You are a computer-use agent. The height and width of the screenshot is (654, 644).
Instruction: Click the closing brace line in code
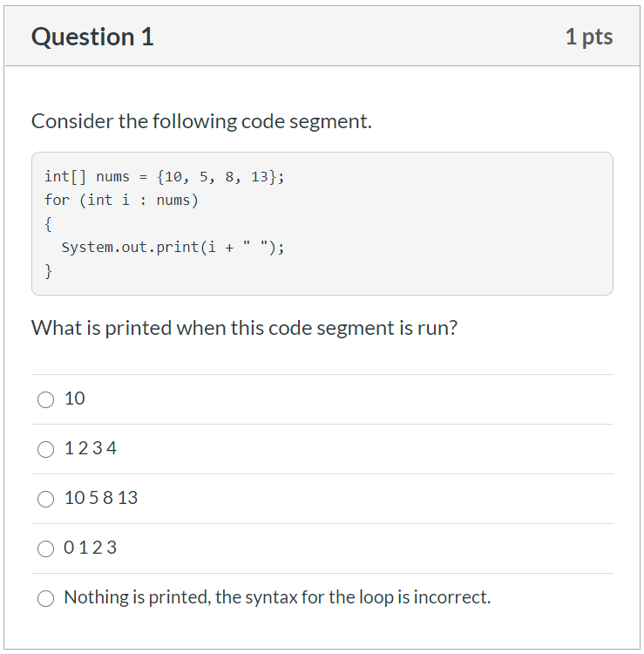coord(48,271)
